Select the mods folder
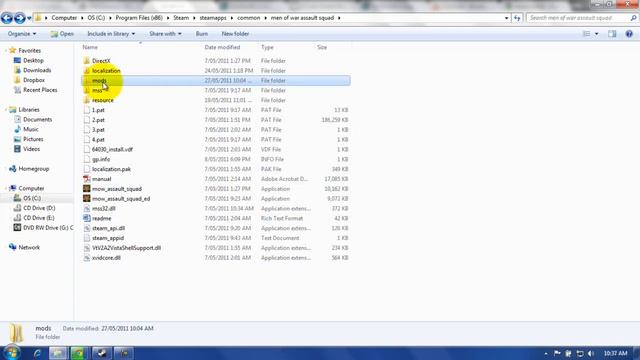Image resolution: width=640 pixels, height=360 pixels. 99,80
